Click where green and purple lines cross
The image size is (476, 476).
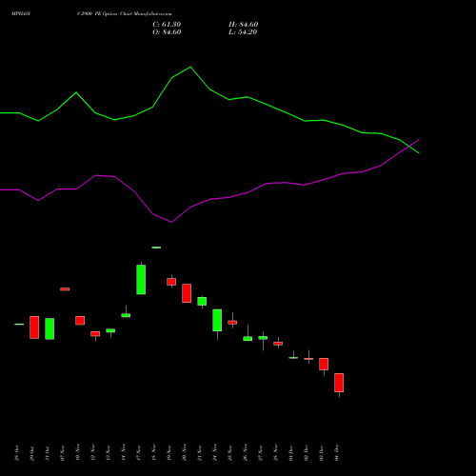click(409, 147)
